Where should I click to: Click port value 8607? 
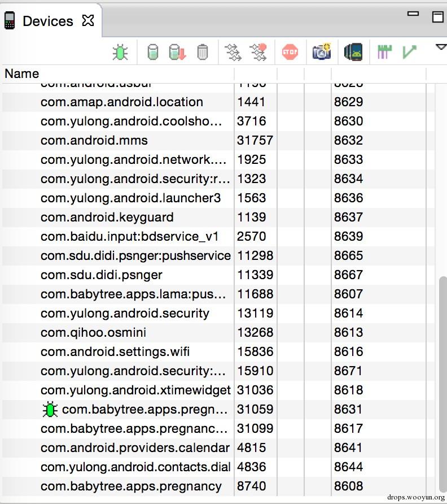tap(348, 294)
